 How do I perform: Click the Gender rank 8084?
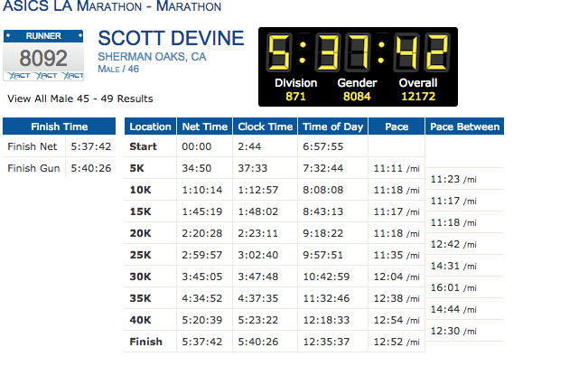359,97
